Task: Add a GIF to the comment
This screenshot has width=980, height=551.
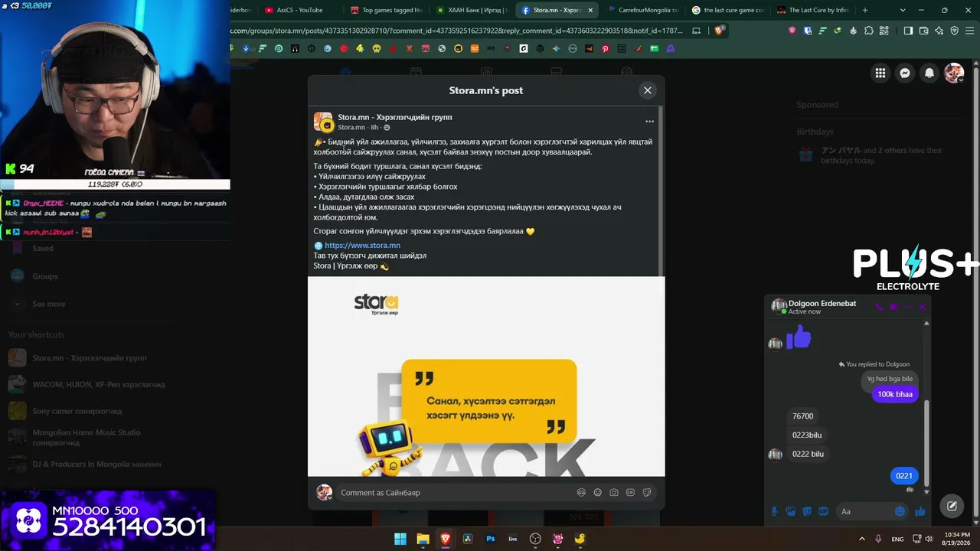Action: click(631, 493)
